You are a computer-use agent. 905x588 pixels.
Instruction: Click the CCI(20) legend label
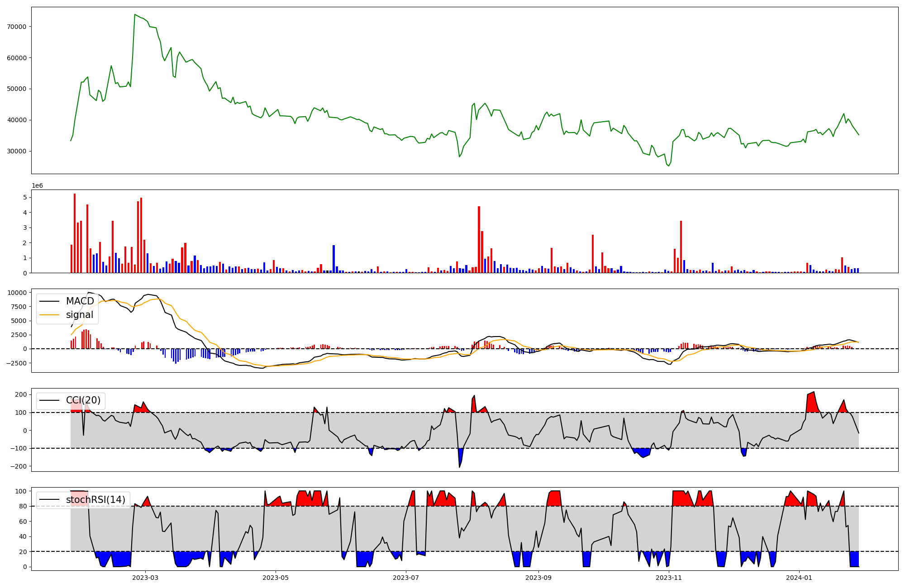coord(83,400)
